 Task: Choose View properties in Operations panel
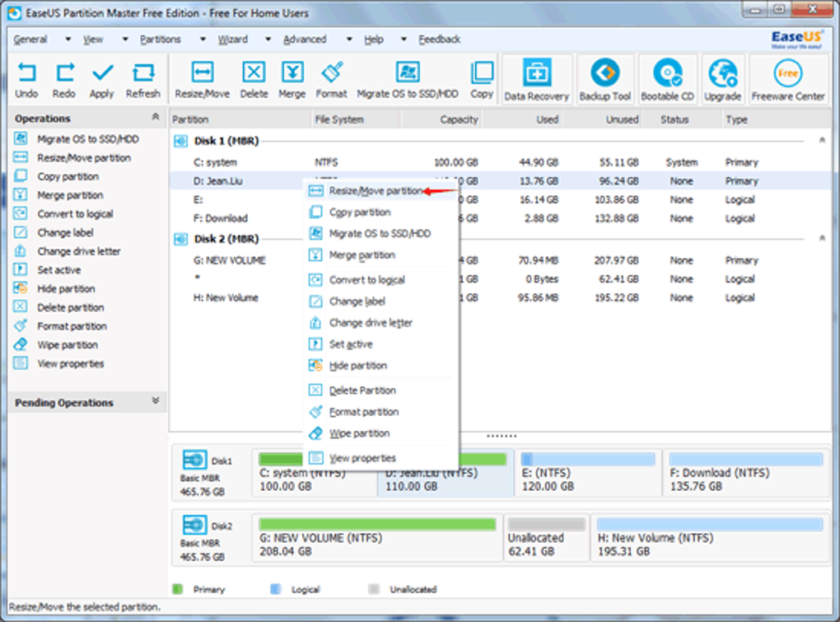59,364
